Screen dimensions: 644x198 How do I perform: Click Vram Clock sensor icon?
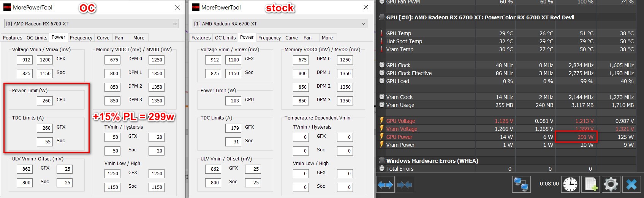pos(382,97)
